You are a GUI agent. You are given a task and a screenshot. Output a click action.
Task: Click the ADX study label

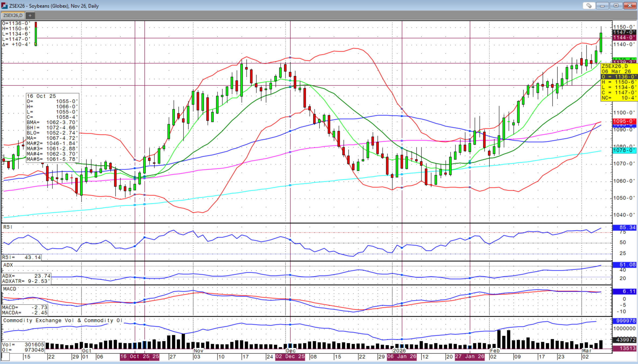pos(8,265)
